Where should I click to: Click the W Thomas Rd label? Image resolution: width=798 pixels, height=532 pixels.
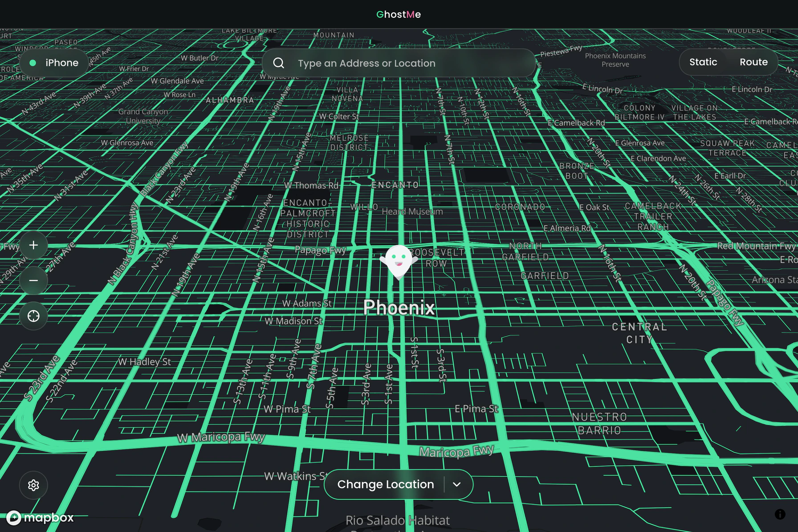point(311,185)
